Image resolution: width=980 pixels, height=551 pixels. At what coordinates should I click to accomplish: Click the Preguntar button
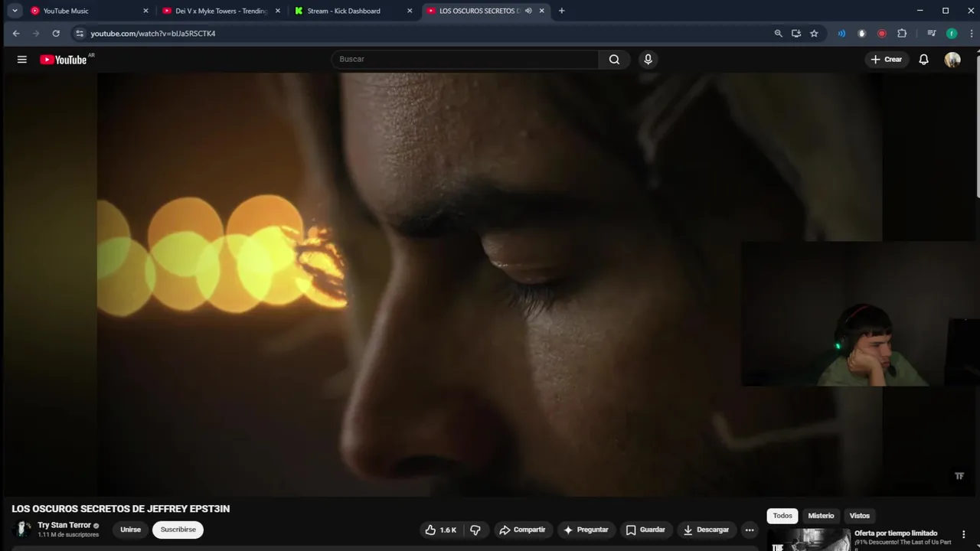coord(586,530)
